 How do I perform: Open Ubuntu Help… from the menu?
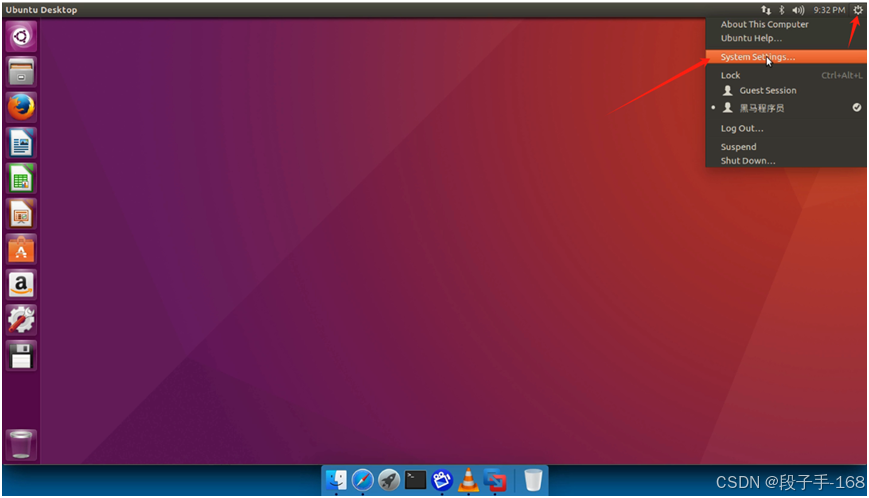(751, 38)
